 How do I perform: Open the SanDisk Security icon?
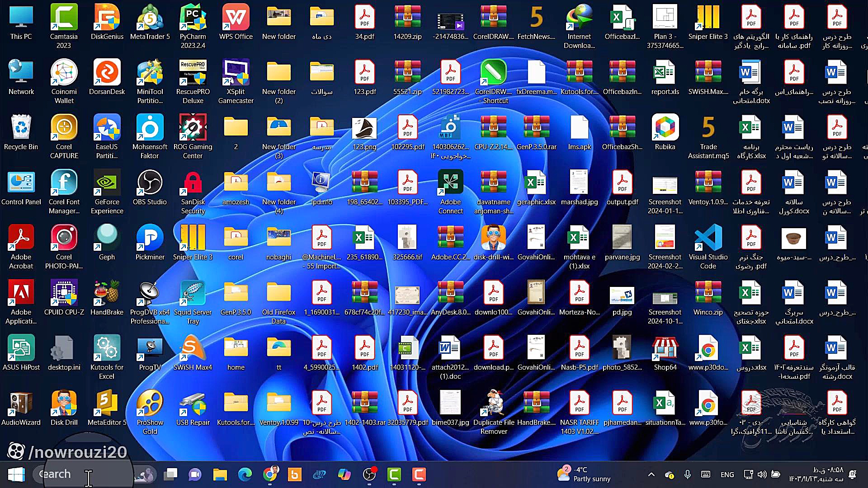193,192
